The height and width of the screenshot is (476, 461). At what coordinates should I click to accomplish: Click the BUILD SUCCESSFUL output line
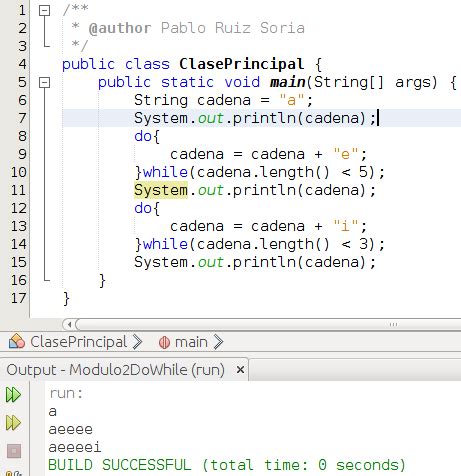(227, 465)
